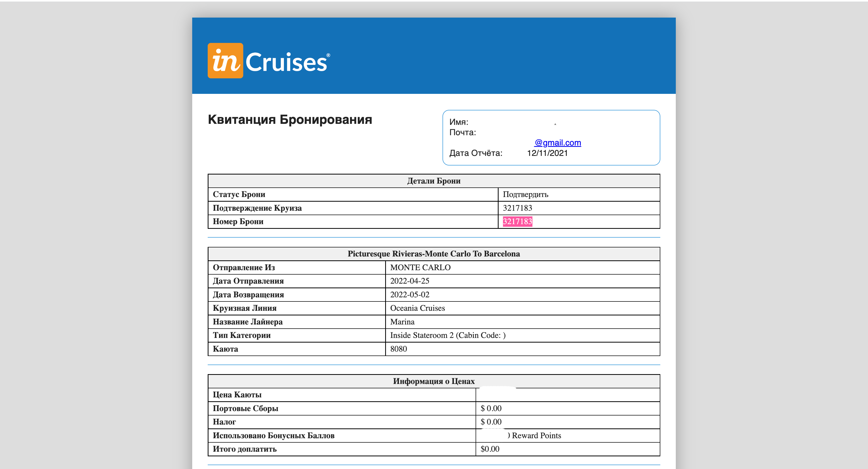Click the 'MONTE CARLO' departure port value
This screenshot has height=469, width=868.
[x=420, y=267]
